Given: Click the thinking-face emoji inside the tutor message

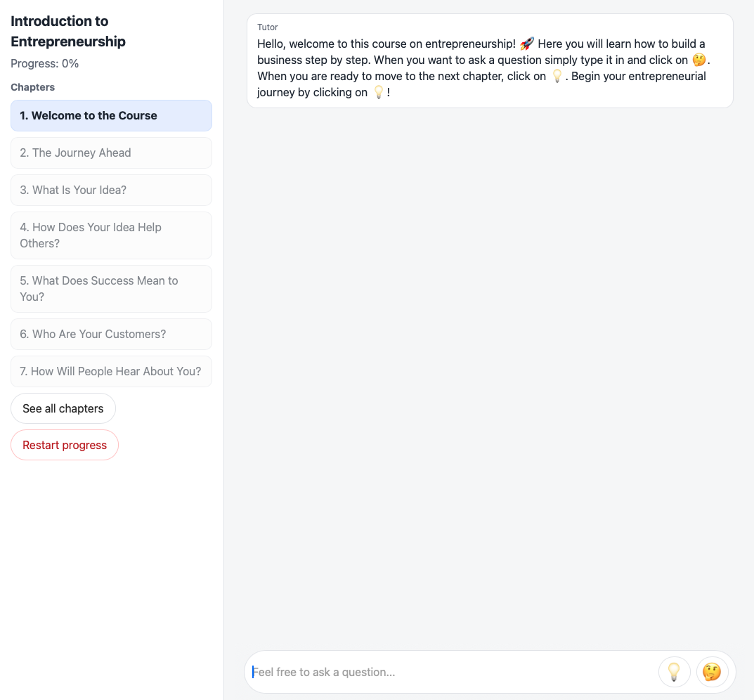Looking at the screenshot, I should coord(698,60).
